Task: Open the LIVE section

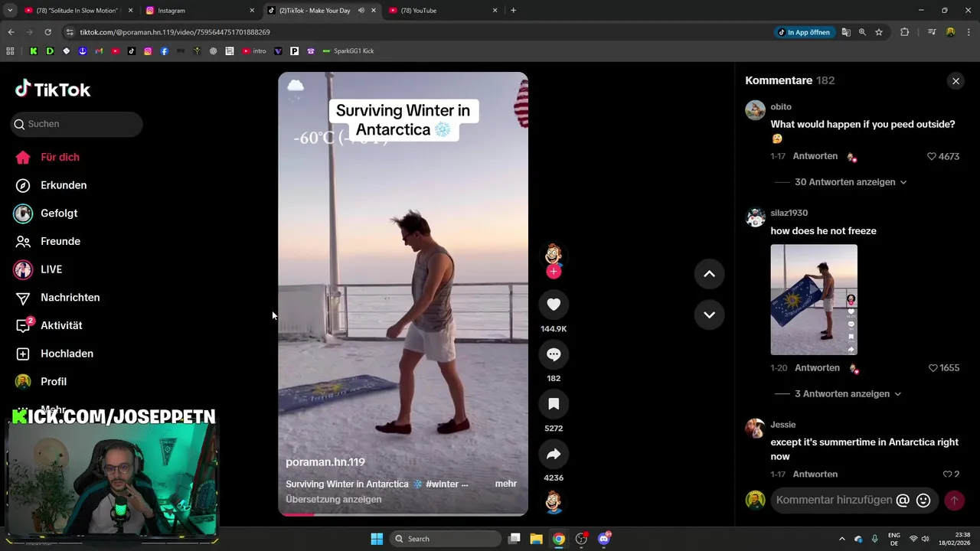Action: pos(38,269)
